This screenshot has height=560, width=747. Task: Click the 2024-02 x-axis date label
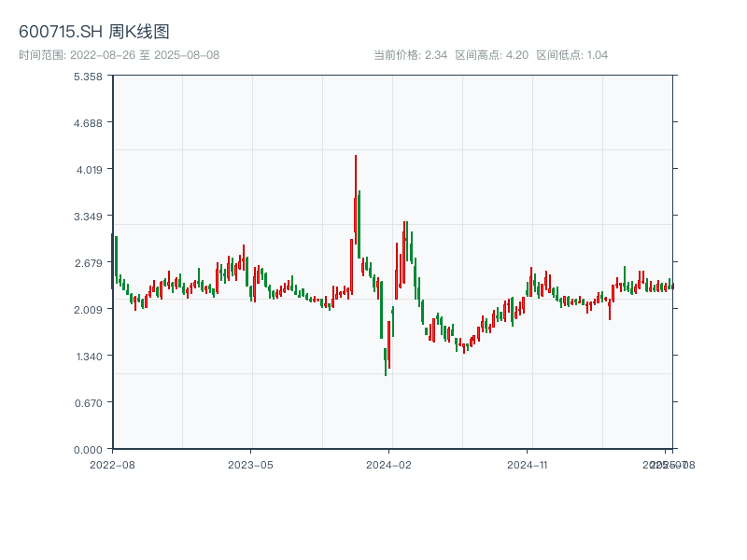[389, 464]
